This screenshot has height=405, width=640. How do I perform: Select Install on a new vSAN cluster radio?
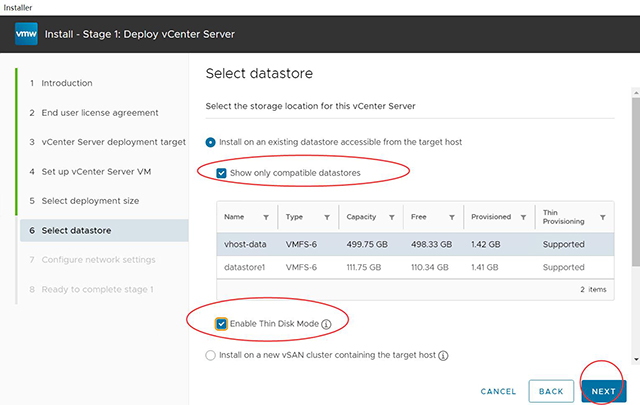210,355
